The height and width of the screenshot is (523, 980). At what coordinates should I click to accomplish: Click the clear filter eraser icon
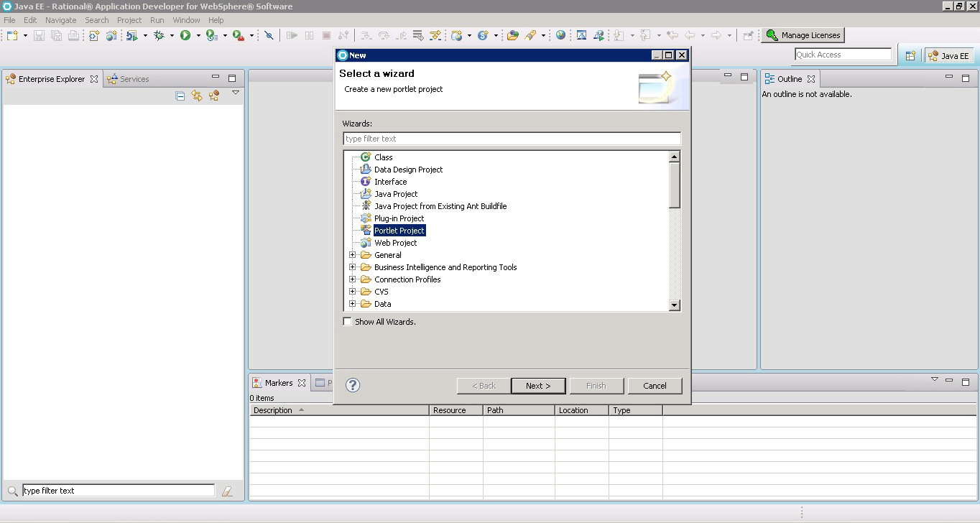[x=227, y=491]
